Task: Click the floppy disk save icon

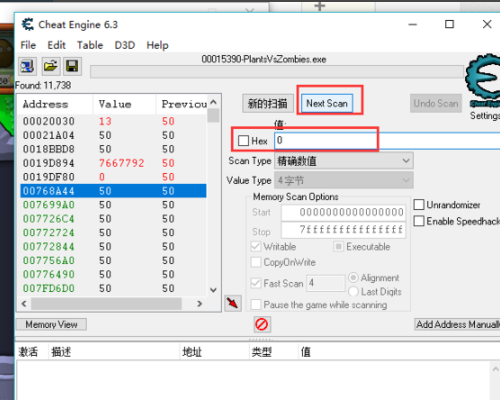Action: click(x=72, y=66)
